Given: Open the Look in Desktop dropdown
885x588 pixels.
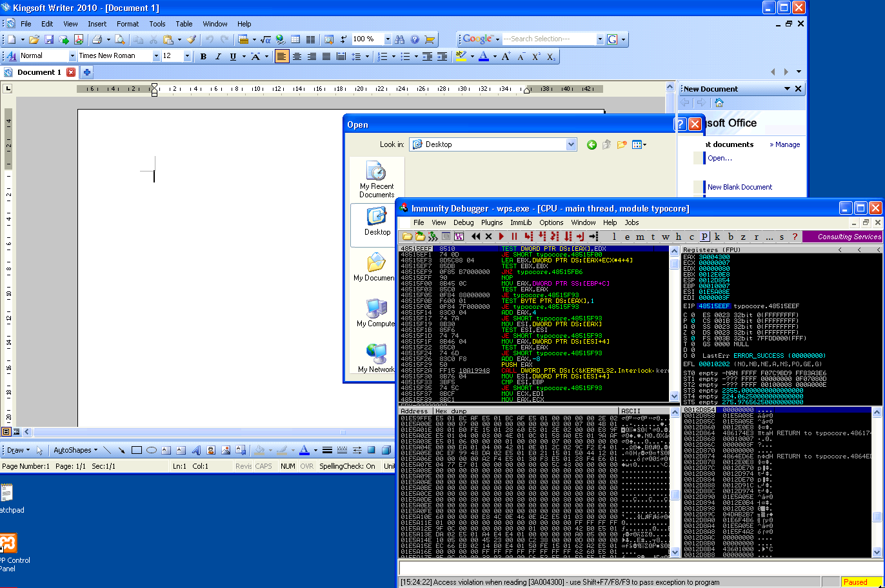Looking at the screenshot, I should point(571,144).
